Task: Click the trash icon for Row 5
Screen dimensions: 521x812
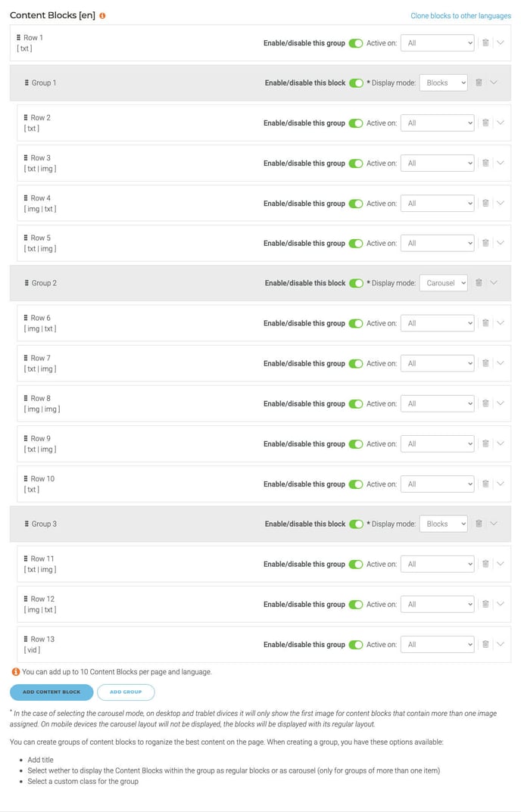Action: coord(485,243)
